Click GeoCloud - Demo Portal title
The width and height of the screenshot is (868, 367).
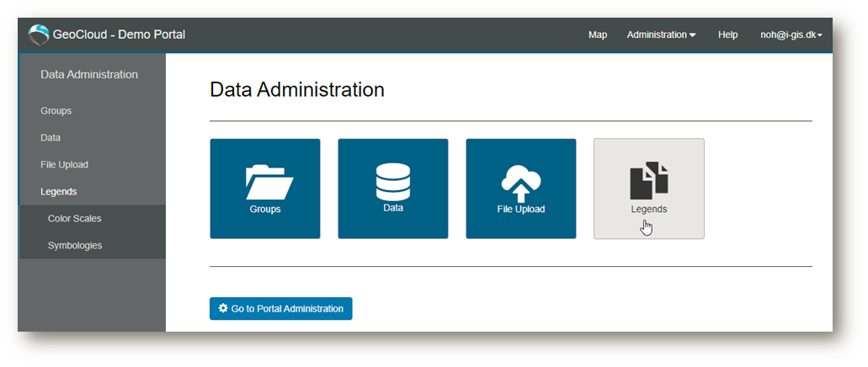point(119,35)
